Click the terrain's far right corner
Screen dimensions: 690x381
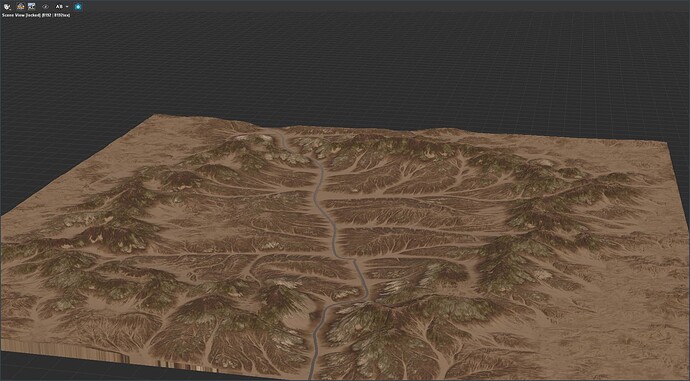point(666,143)
